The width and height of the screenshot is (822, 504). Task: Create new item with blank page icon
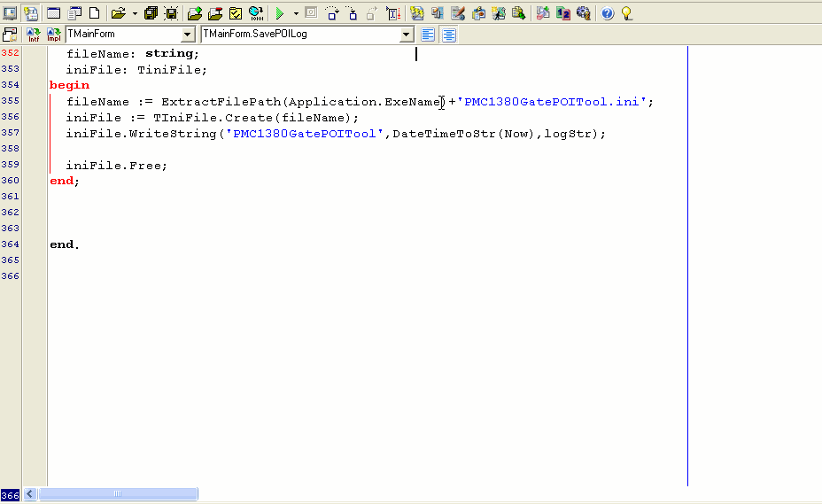(x=95, y=13)
